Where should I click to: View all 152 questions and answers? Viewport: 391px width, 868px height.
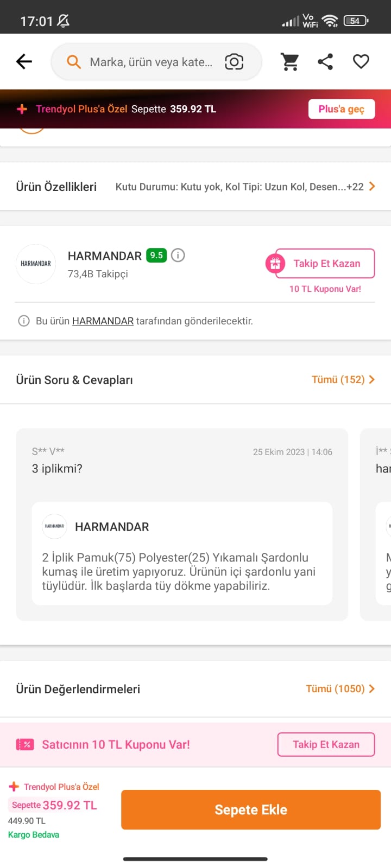[x=343, y=380]
